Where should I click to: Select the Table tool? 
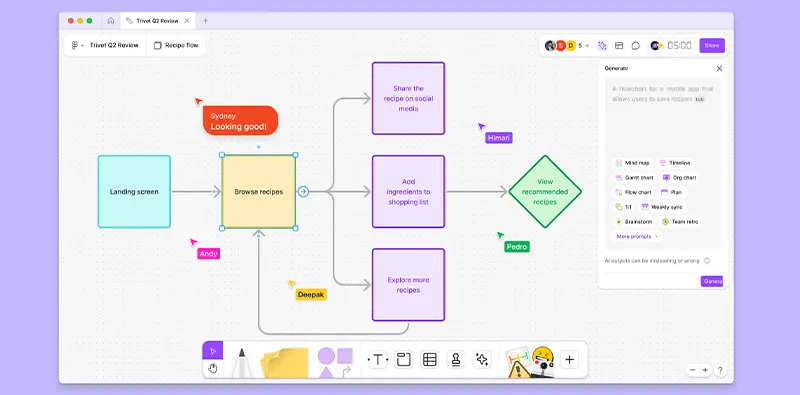(430, 360)
